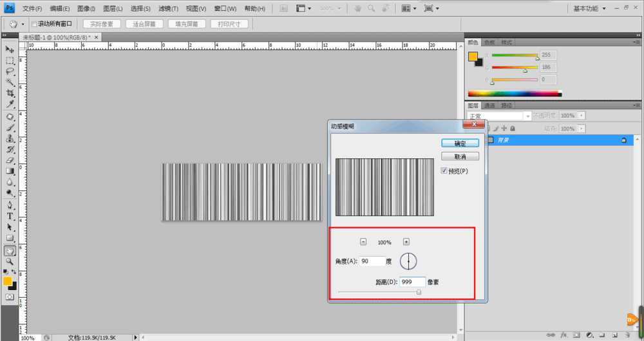Click the 确定 button in motion blur dialog
The height and width of the screenshot is (341, 644).
[460, 143]
